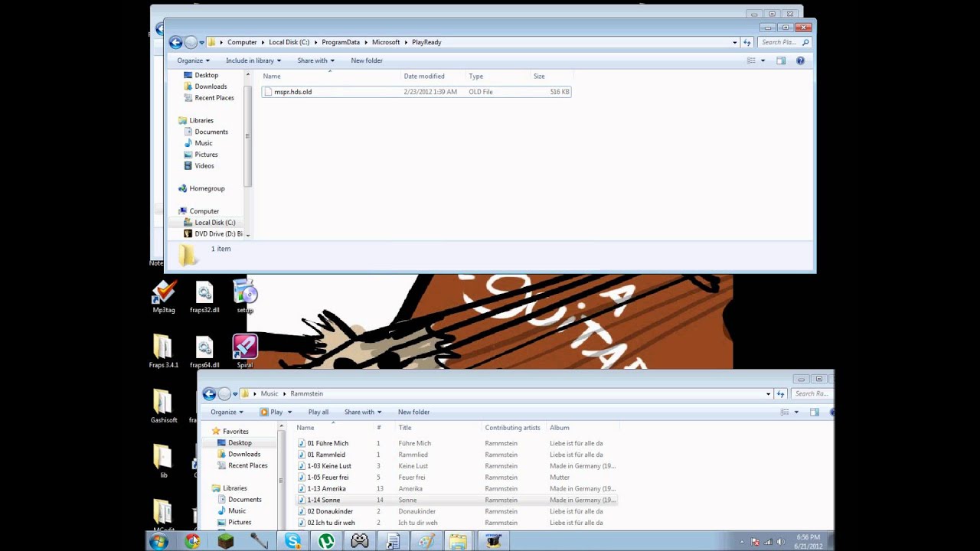Sort by Contributing artists column
The image size is (980, 551).
(x=512, y=428)
